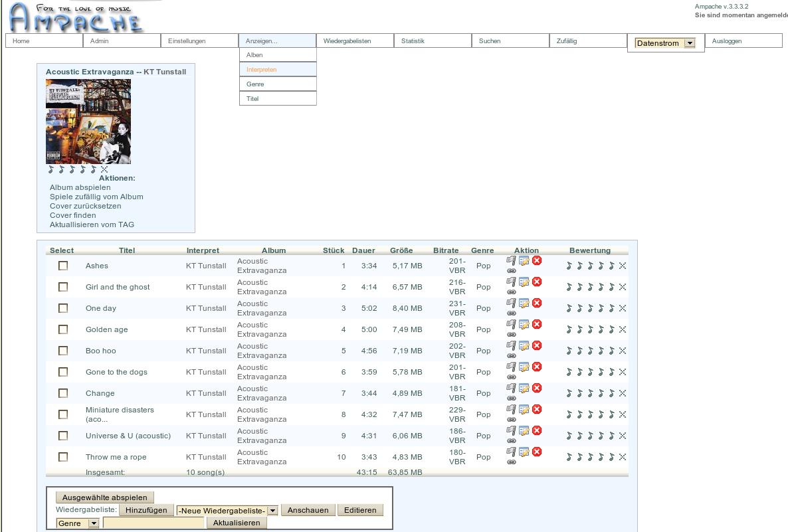Clear the rating for Golden age
This screenshot has width=788, height=532.
click(x=623, y=329)
